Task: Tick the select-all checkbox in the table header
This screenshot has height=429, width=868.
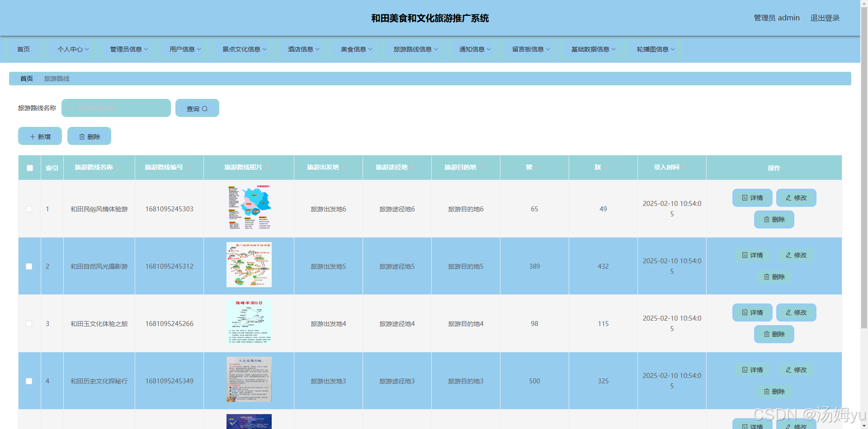Action: (30, 168)
